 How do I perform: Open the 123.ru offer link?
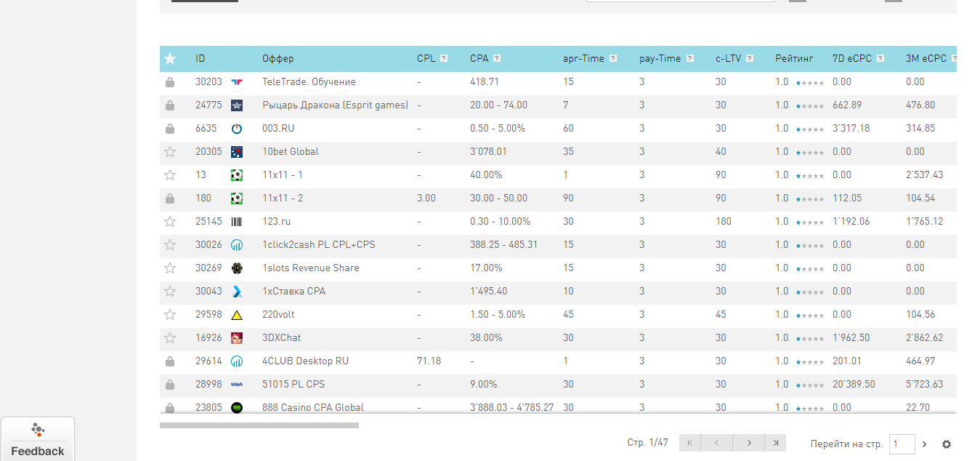click(x=276, y=222)
